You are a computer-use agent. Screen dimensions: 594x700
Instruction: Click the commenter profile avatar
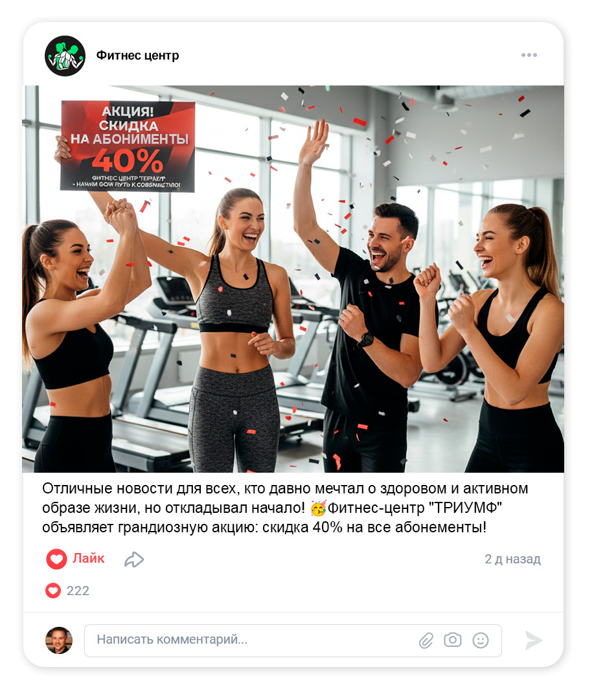coord(59,640)
